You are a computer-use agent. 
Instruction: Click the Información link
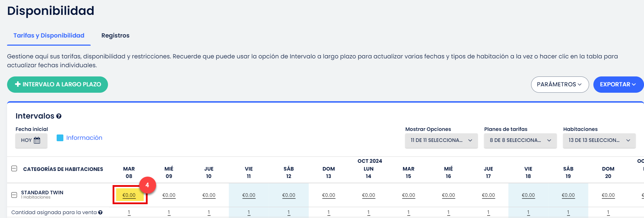point(84,138)
